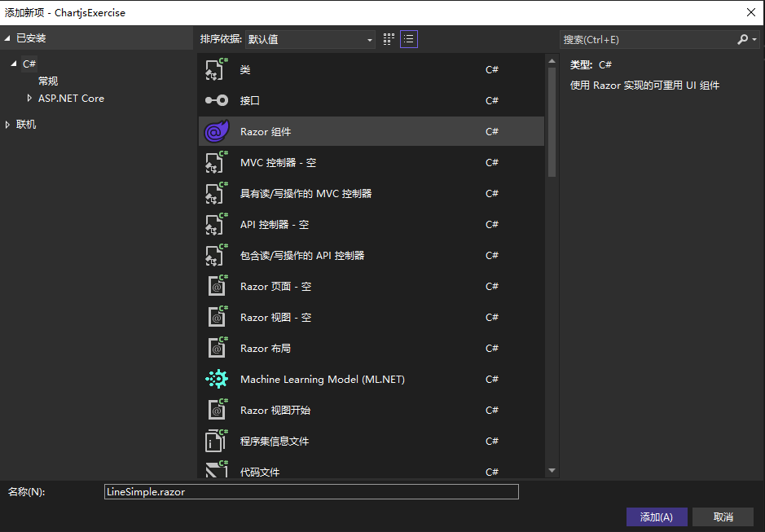The width and height of the screenshot is (765, 532).
Task: Select the '接口' template name text
Action: coord(250,100)
